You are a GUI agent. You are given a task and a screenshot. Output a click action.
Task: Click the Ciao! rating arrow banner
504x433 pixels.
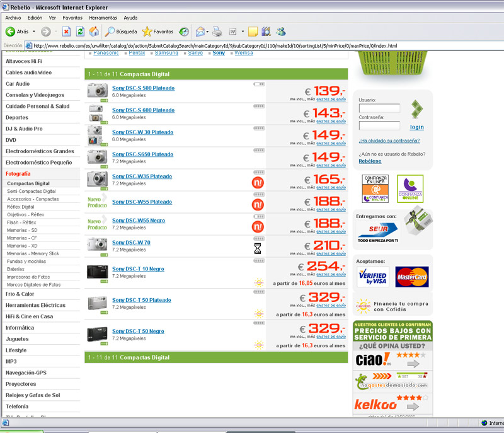click(392, 360)
